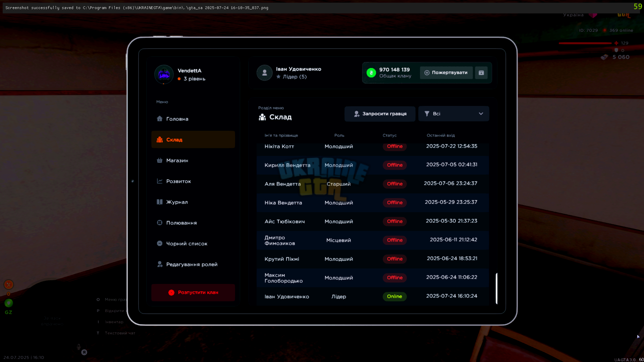Click the 970 148 139 treasury amount
This screenshot has height=362, width=644.
(x=394, y=69)
